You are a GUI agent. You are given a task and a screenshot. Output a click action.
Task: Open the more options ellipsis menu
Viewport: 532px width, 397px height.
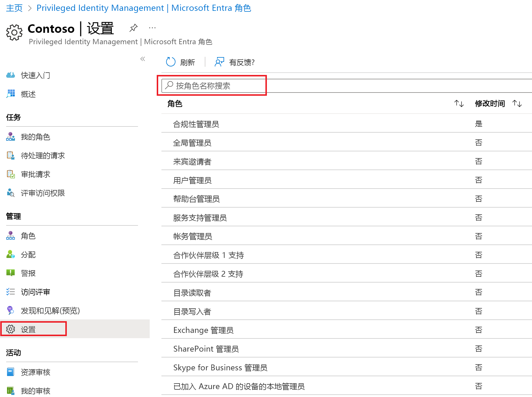(152, 28)
